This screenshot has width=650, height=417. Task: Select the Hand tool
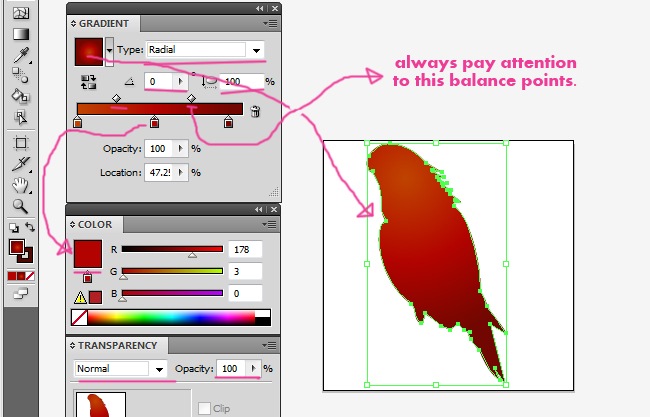tap(20, 185)
